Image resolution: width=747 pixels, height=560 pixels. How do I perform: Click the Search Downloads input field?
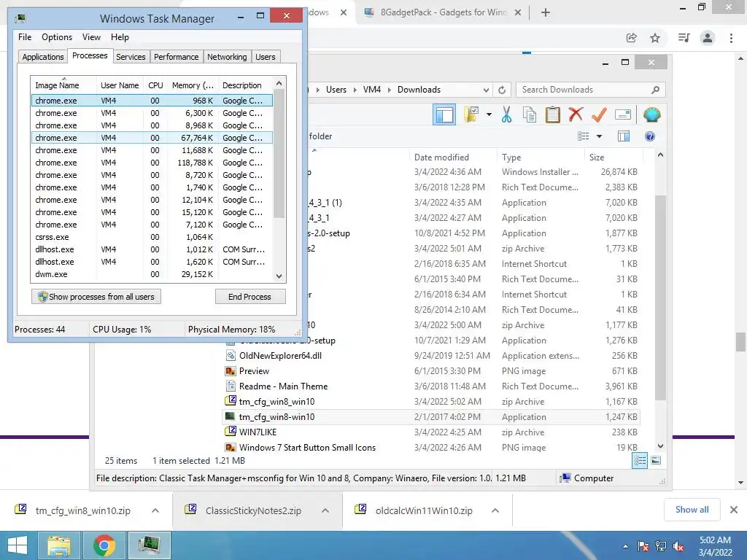tap(584, 90)
